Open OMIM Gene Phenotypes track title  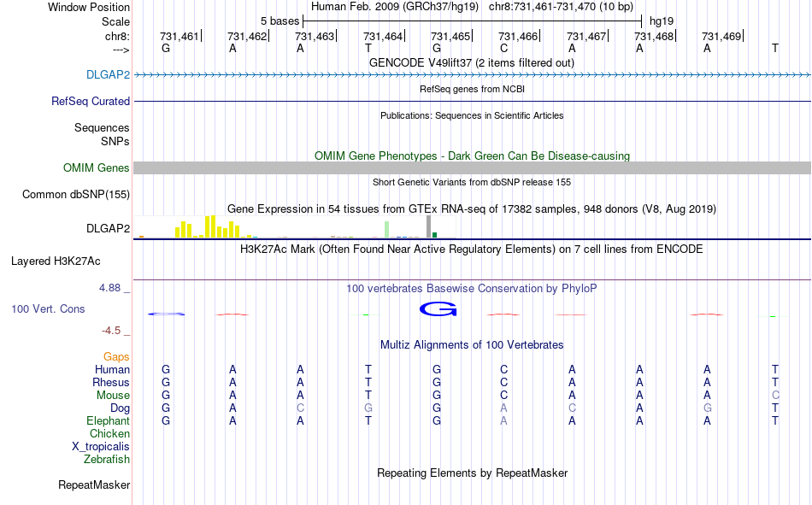point(472,156)
